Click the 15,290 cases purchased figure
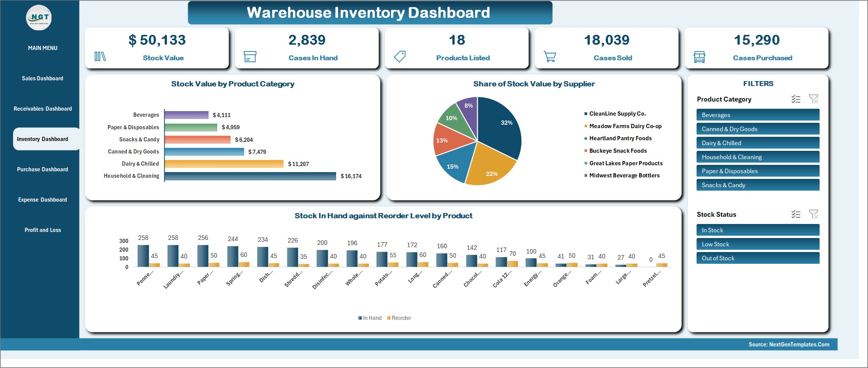Viewport: 868px width, 368px height. pyautogui.click(x=757, y=40)
